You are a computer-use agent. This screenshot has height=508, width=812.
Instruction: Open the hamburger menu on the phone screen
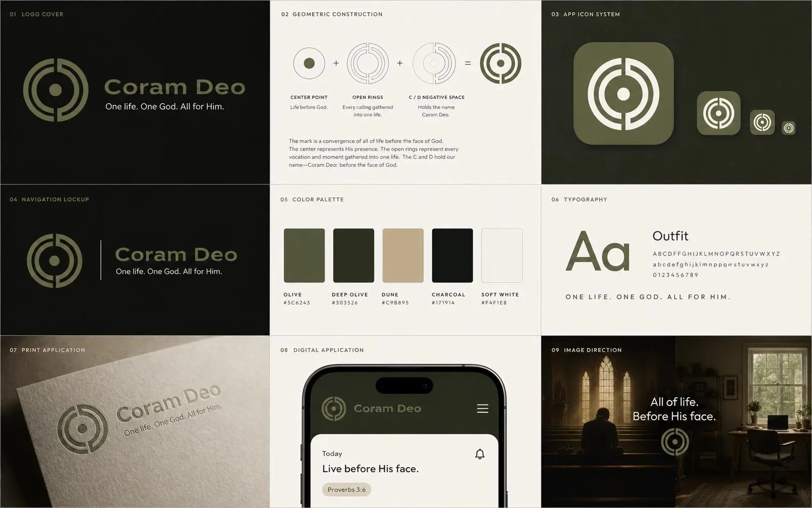(x=482, y=409)
